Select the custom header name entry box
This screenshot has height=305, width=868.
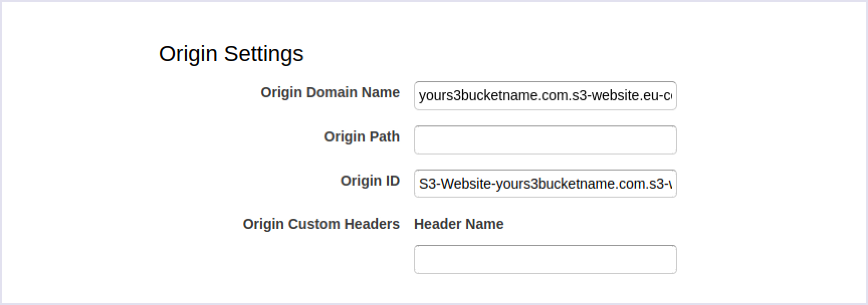click(x=545, y=259)
